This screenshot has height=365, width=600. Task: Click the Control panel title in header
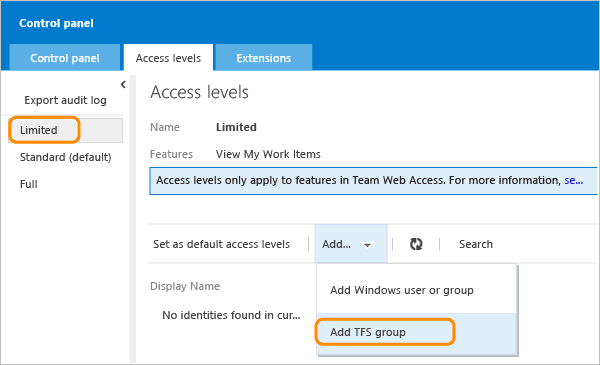coord(56,23)
